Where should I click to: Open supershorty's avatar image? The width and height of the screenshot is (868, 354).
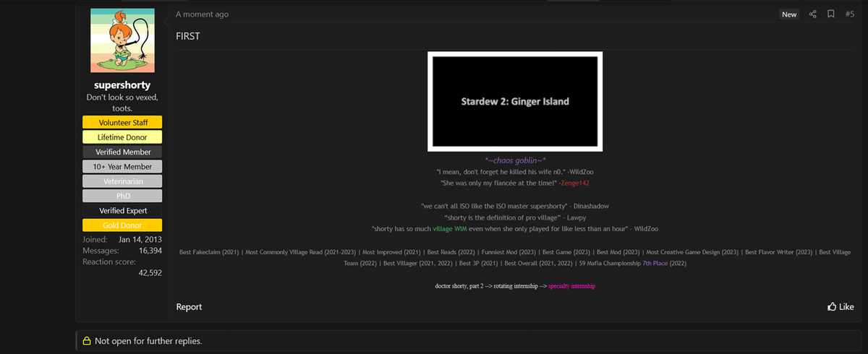122,40
